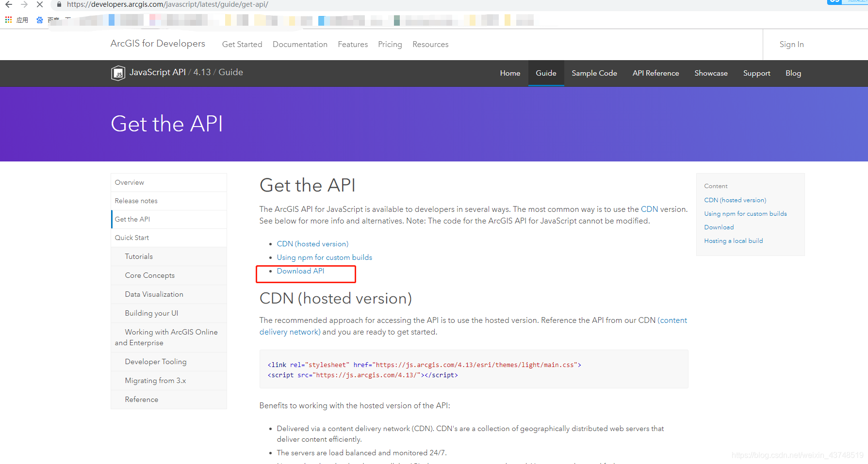
Task: Open the Pricing menu item
Action: [x=390, y=45]
